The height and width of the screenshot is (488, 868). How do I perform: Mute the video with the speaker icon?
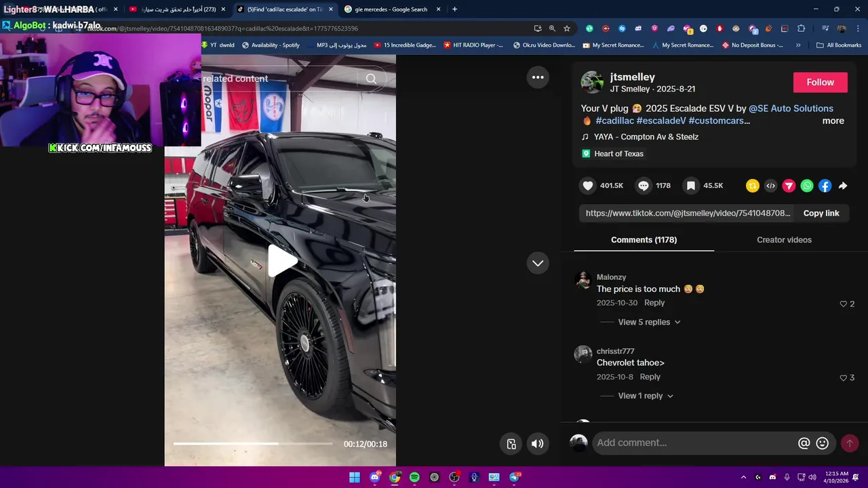pos(537,444)
